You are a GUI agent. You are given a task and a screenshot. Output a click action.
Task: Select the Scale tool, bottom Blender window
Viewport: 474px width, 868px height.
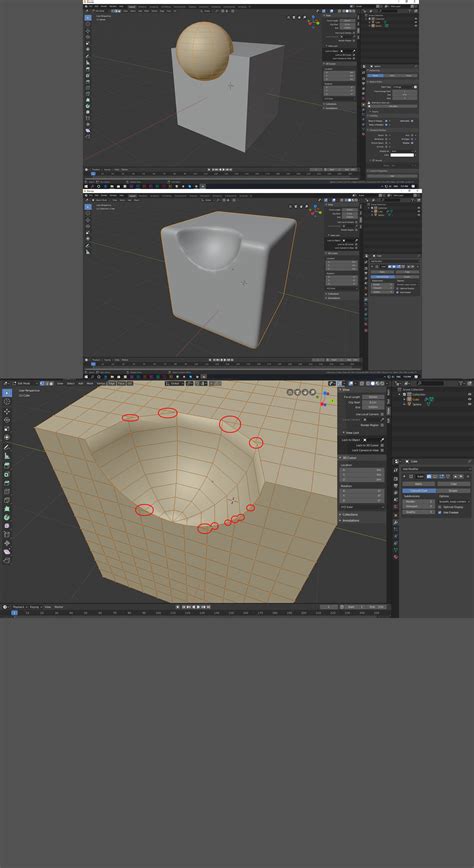[x=7, y=429]
